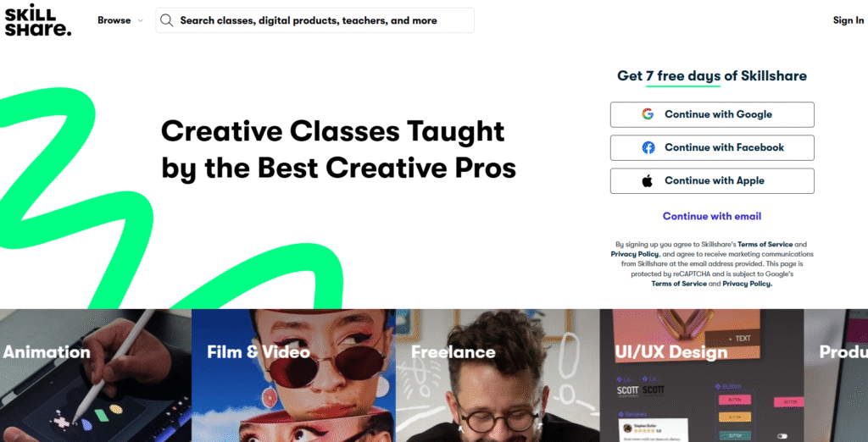
Task: Click the search magnifier icon
Action: (167, 20)
